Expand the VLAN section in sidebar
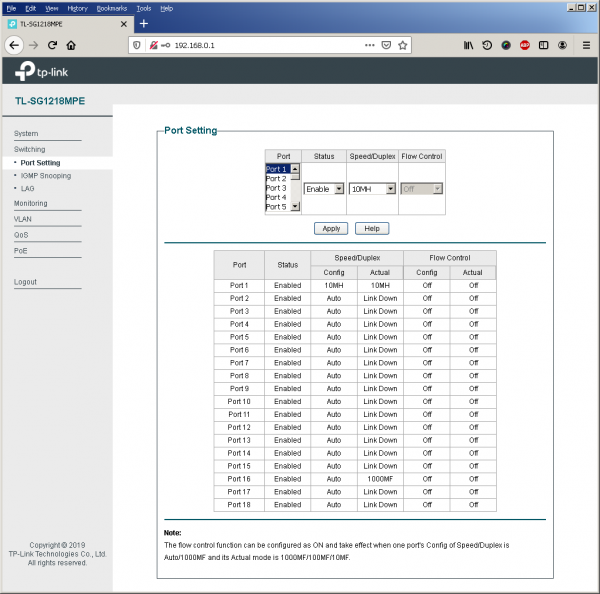 tap(23, 218)
